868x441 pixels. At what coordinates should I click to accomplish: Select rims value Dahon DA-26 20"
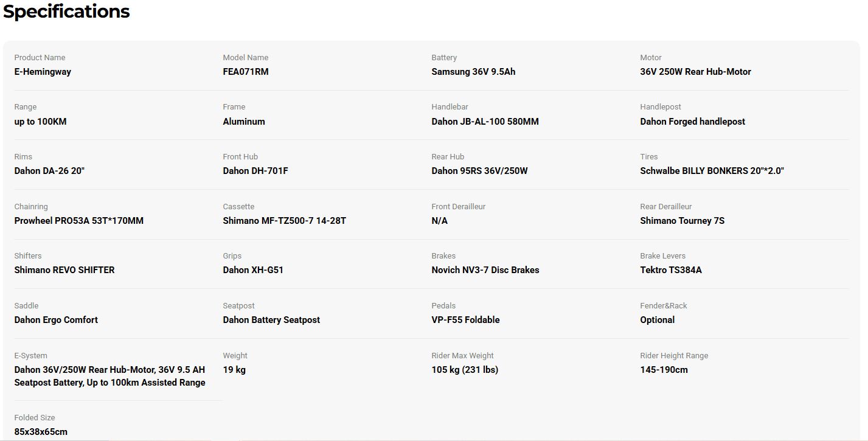pyautogui.click(x=49, y=171)
